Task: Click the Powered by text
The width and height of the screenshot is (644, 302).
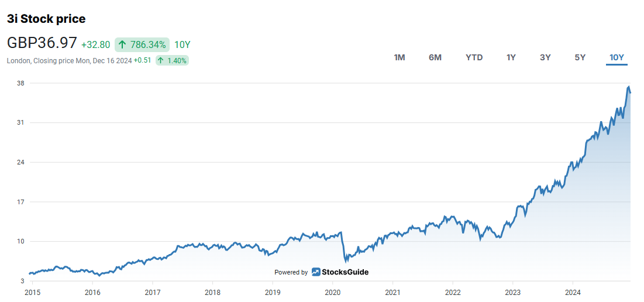Action: [291, 272]
